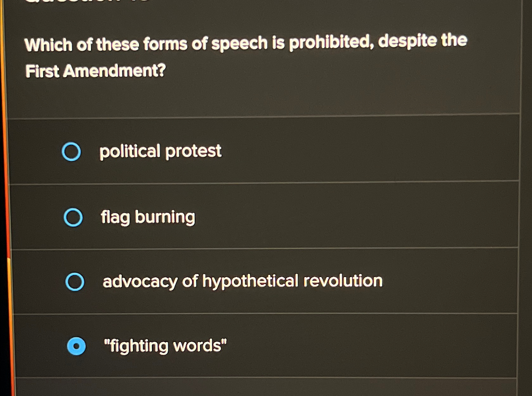532x396 pixels.
Task: Click the flag burning answer text
Action: click(x=147, y=217)
